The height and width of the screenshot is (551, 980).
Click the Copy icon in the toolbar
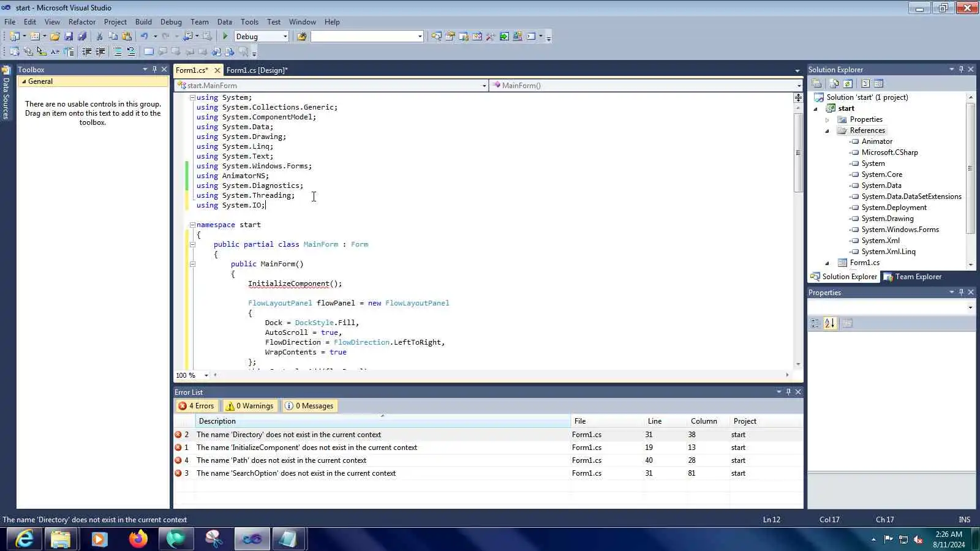click(x=113, y=37)
